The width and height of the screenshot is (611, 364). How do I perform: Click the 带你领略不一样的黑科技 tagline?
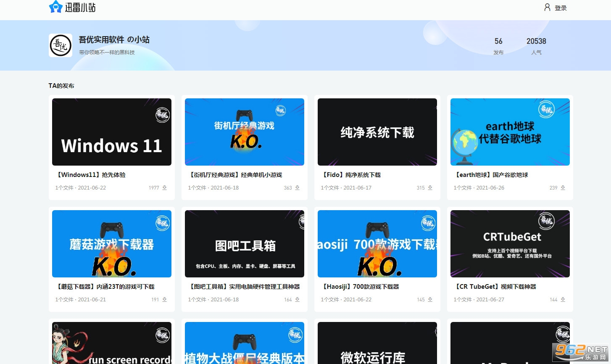coord(107,53)
